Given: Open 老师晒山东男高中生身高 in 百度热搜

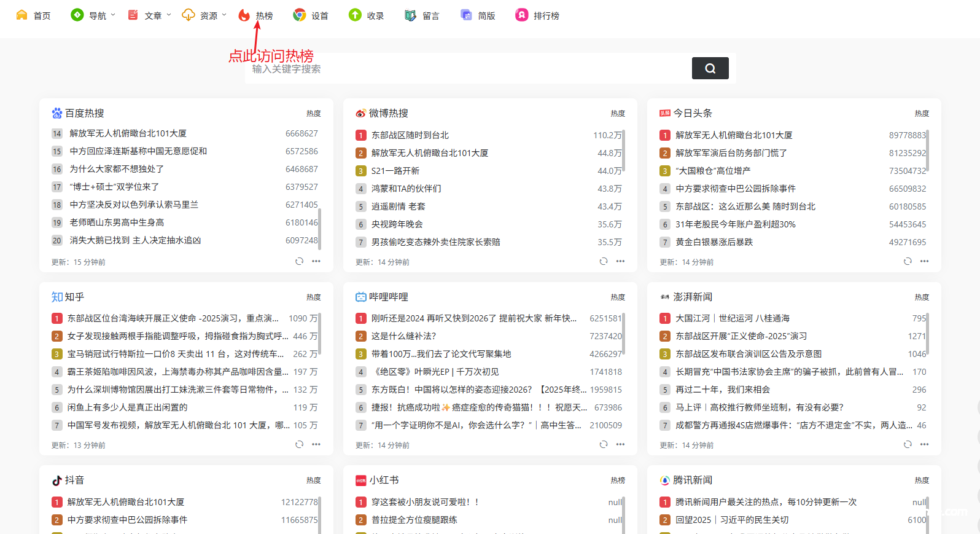Looking at the screenshot, I should (x=117, y=222).
